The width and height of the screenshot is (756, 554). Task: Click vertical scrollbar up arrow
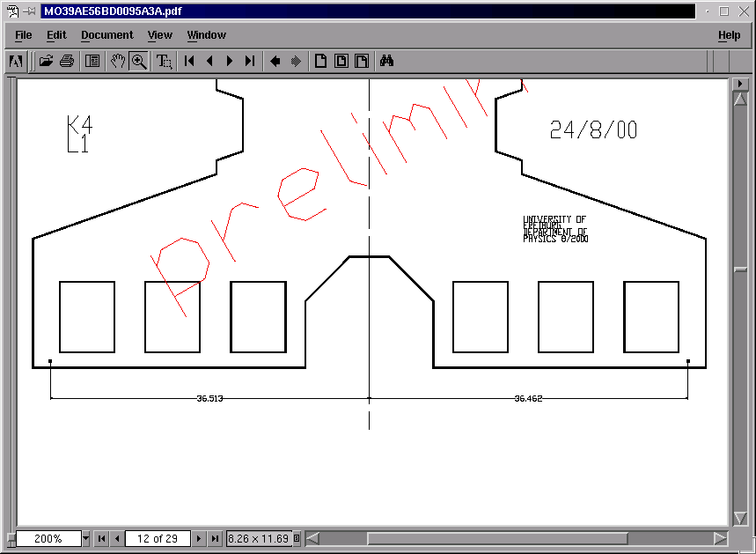coord(740,100)
